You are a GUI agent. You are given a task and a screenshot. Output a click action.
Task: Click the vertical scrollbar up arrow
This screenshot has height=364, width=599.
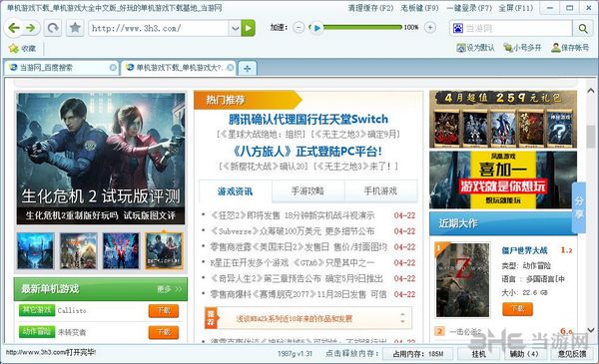click(591, 91)
